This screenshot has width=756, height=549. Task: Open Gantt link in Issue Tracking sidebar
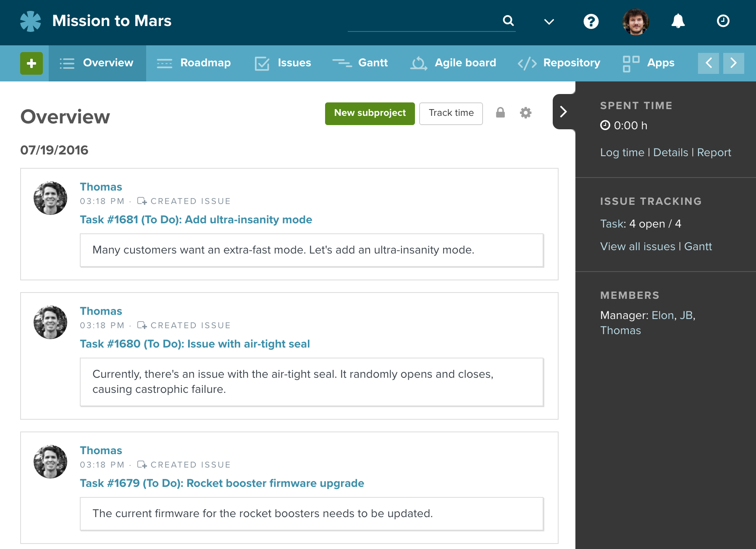[x=698, y=246]
